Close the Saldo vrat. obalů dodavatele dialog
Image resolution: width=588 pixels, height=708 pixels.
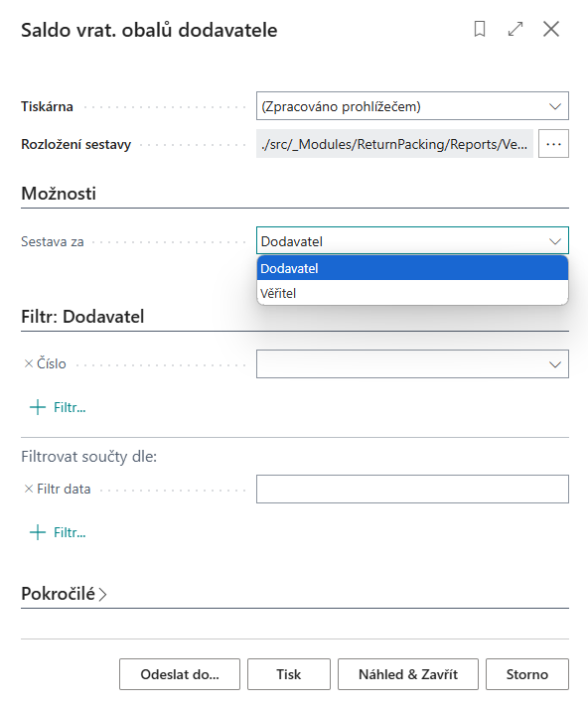(x=551, y=30)
